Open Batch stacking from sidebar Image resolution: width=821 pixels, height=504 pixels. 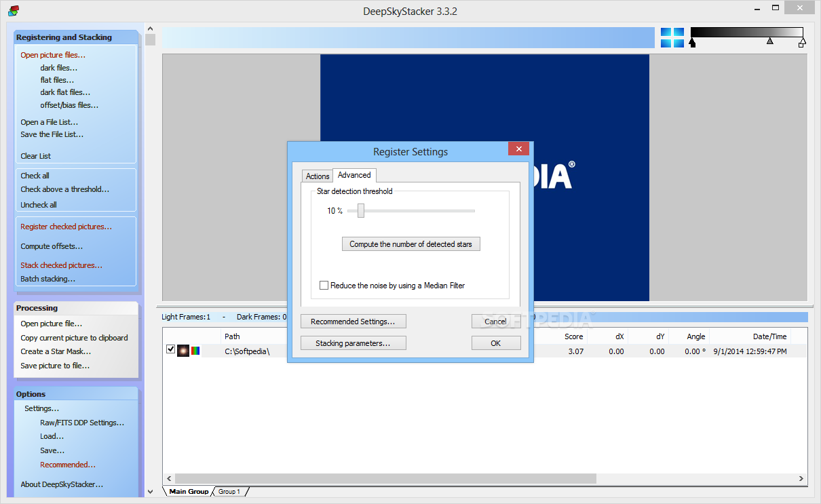point(48,279)
